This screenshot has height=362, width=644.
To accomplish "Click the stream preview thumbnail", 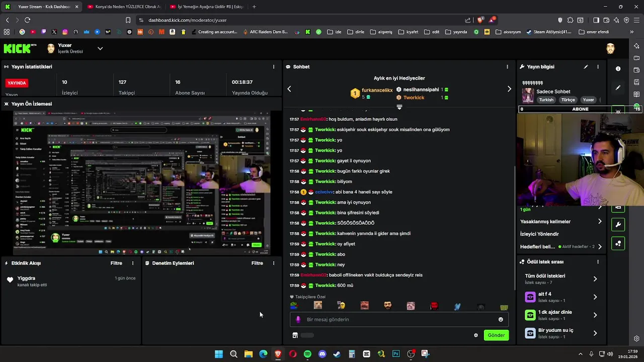I will point(141,183).
